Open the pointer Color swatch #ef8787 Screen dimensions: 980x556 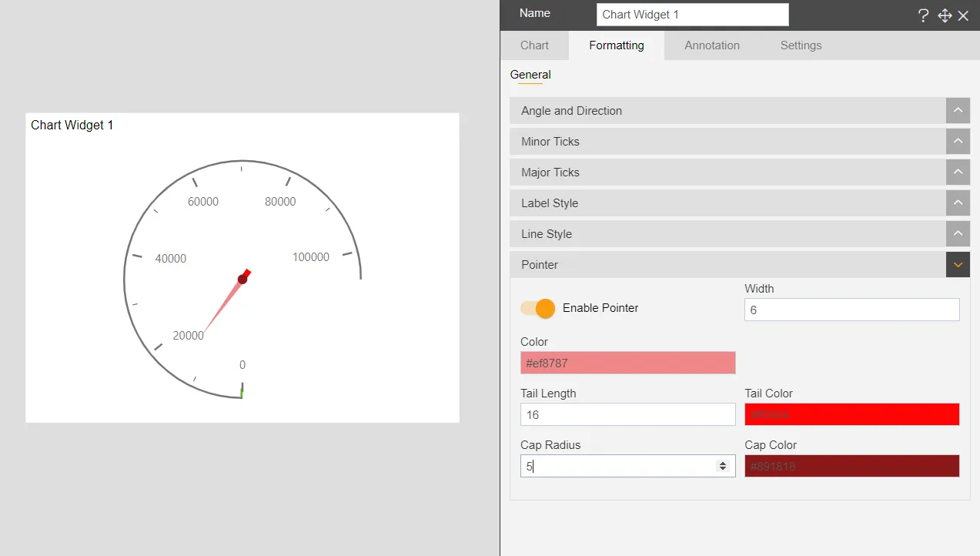point(627,362)
